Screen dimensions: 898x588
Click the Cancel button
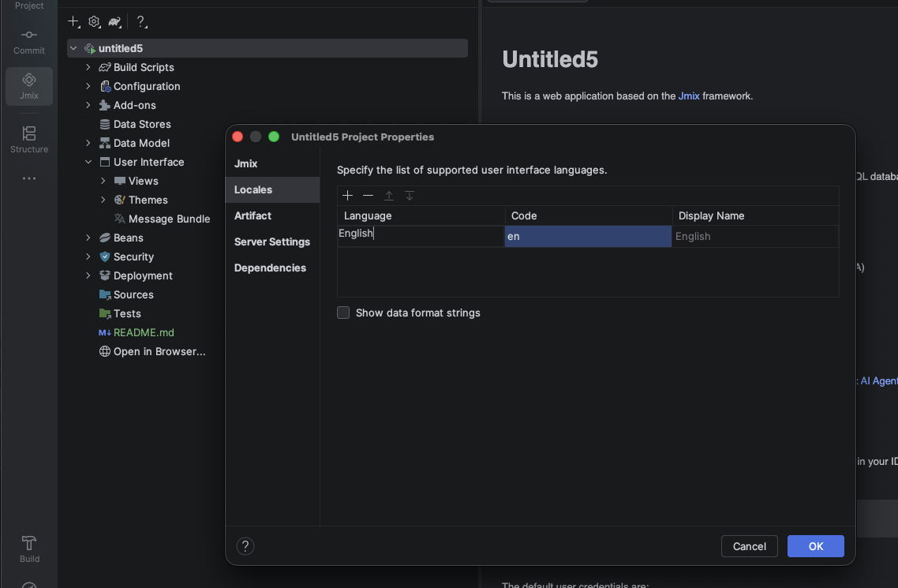(x=749, y=546)
